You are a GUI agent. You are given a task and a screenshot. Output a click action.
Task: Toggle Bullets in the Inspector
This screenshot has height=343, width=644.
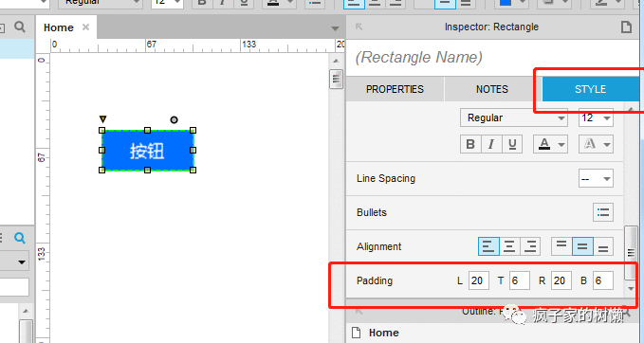[603, 212]
